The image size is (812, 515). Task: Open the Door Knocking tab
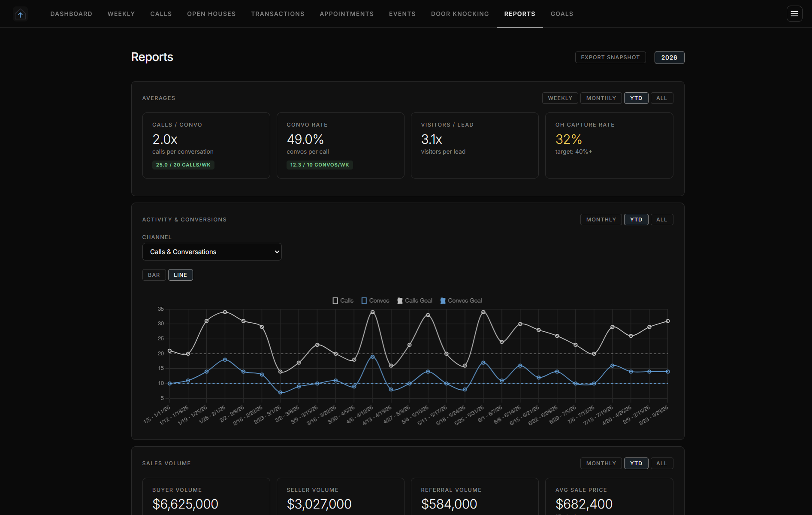460,14
